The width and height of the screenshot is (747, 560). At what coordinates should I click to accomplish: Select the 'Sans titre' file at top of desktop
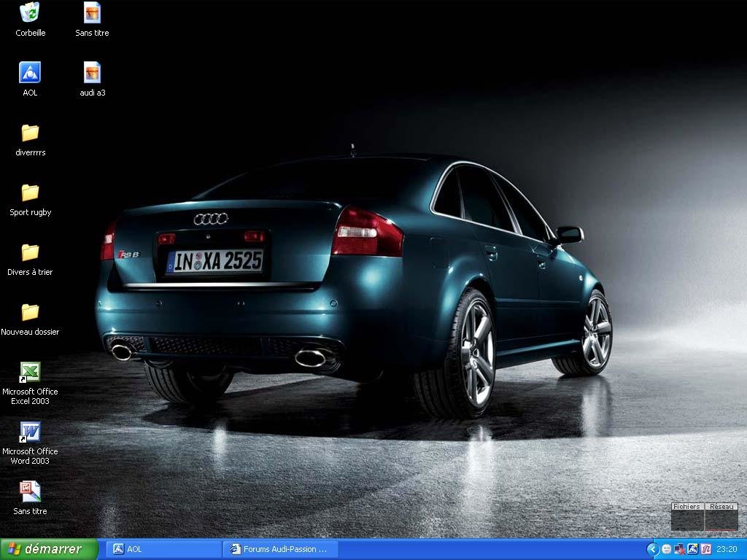(x=92, y=13)
